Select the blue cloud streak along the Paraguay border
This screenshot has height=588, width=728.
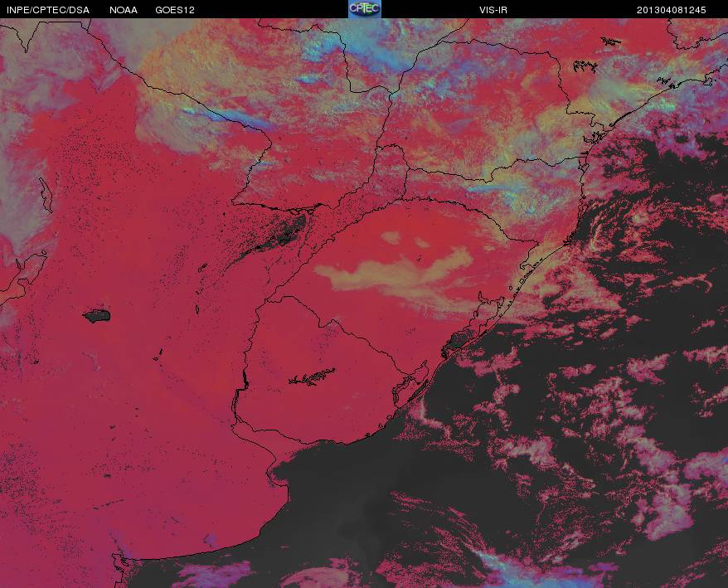pos(232,119)
